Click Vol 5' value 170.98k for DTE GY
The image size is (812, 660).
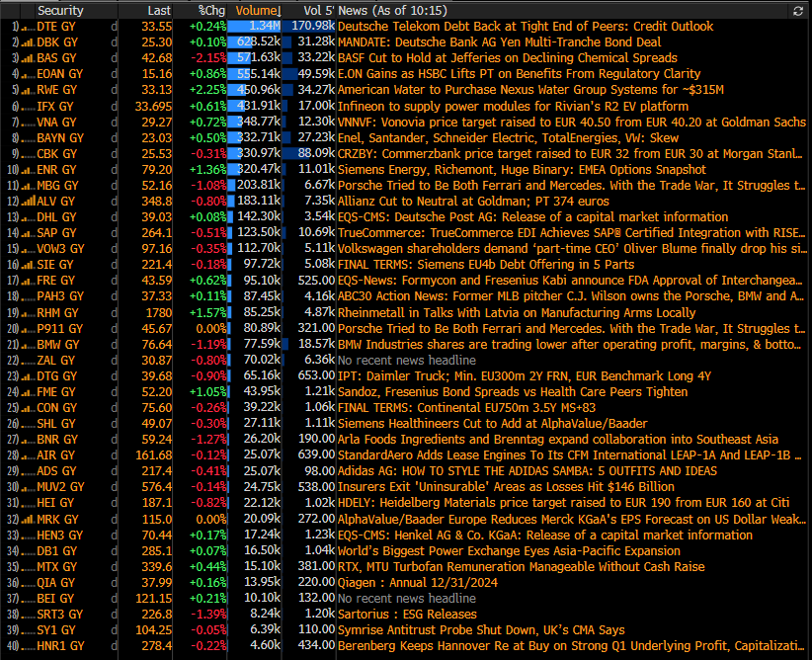[313, 26]
